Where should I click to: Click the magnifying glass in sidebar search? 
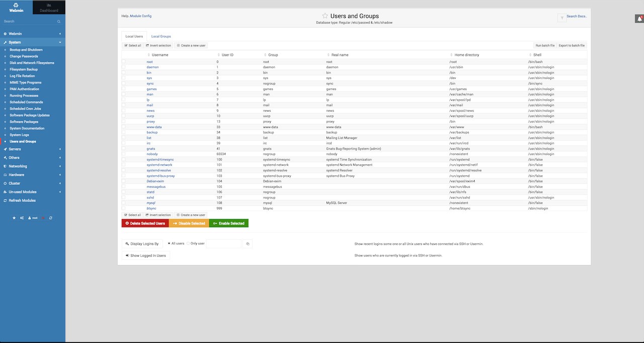pyautogui.click(x=59, y=21)
